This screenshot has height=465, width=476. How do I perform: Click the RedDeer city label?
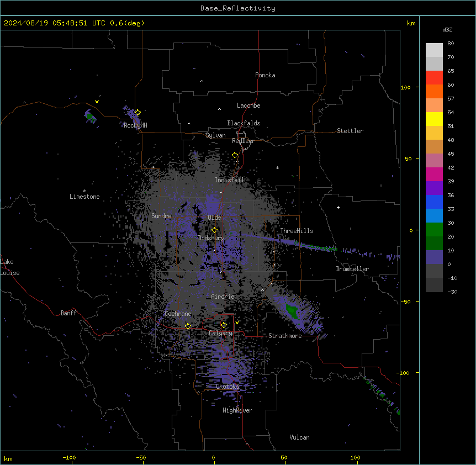click(243, 141)
